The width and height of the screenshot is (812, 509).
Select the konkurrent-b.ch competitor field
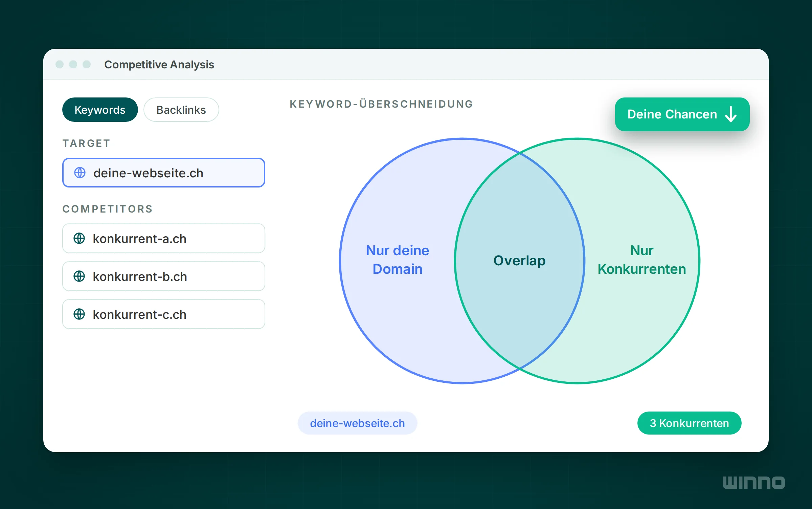163,276
